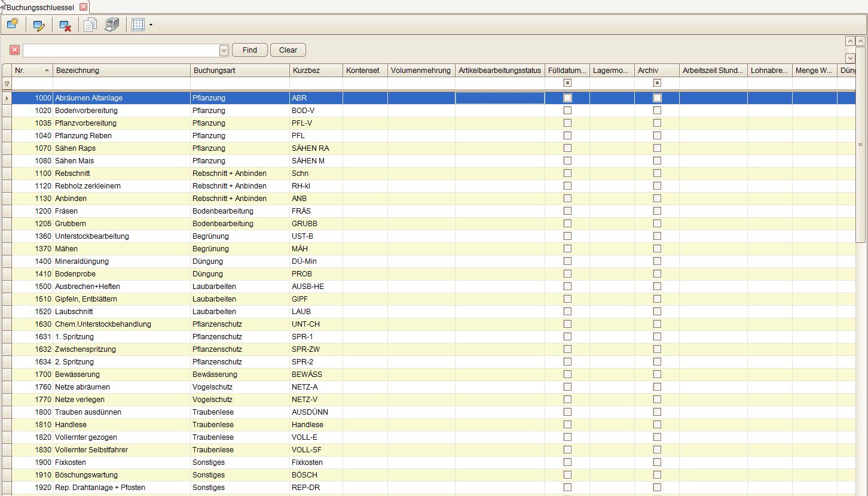
Task: Click the Find button
Action: coord(250,50)
